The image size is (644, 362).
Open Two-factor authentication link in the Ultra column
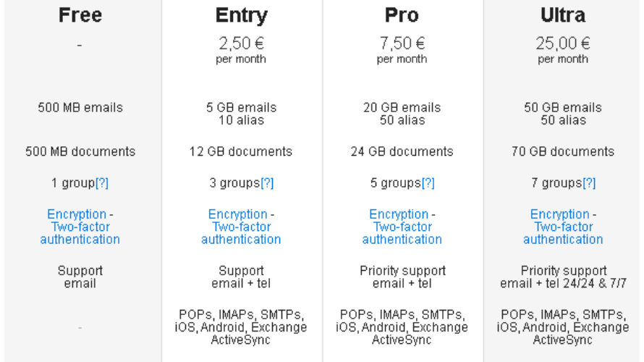point(563,233)
